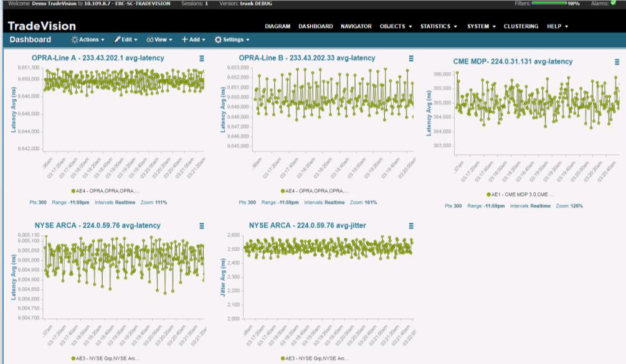The width and height of the screenshot is (626, 364).
Task: Toggle AE4 series legend in OPRA-Line A
Action: [x=105, y=191]
